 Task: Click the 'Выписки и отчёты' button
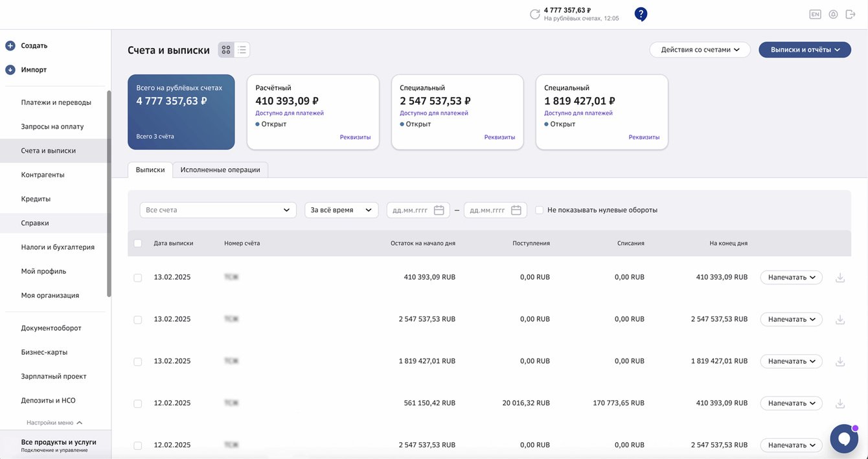(805, 50)
